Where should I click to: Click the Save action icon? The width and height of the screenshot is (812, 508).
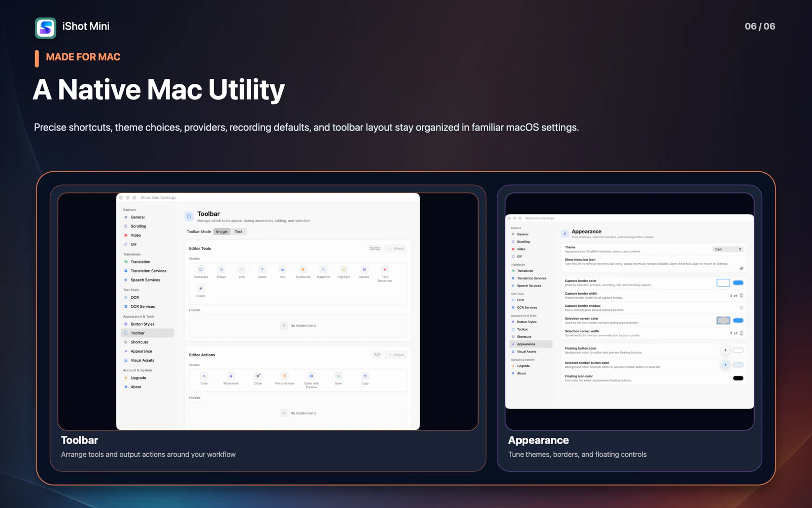click(x=339, y=376)
